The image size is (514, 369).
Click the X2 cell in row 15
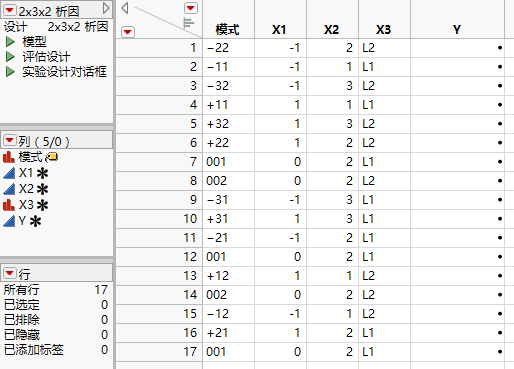tap(332, 314)
